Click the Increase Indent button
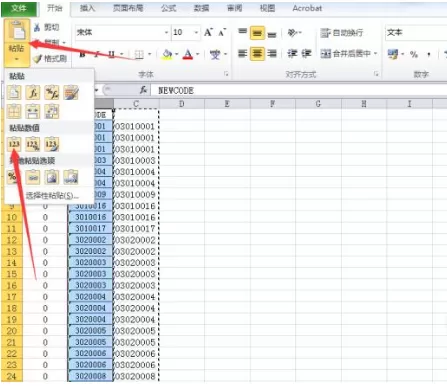This screenshot has width=447, height=386. pyautogui.click(x=306, y=53)
